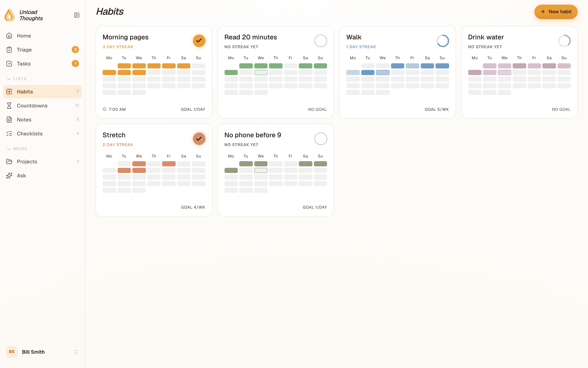Screen dimensions: 588x368
Task: Click today's outlined cell in Drink water
Action: [504, 72]
